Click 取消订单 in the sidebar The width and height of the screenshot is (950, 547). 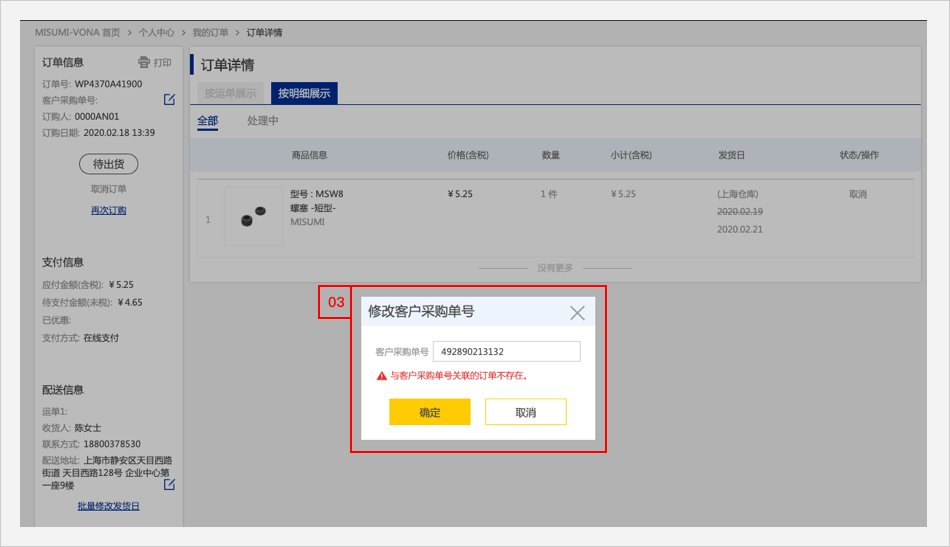tap(108, 189)
